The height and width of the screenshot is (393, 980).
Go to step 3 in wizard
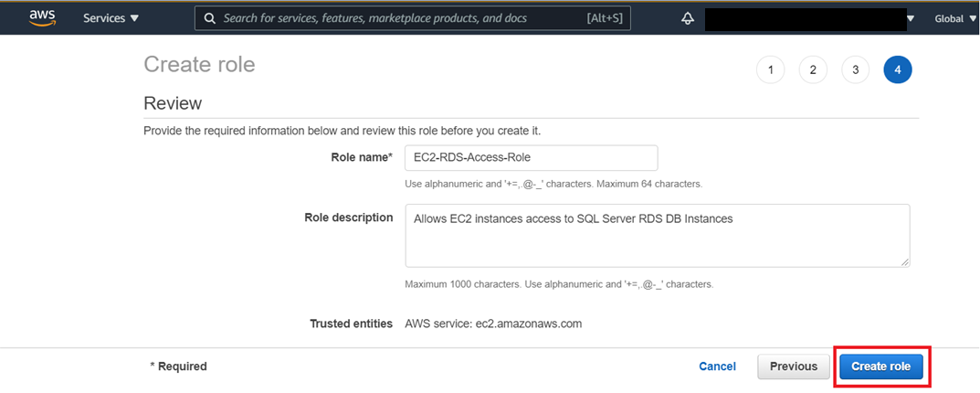tap(856, 70)
